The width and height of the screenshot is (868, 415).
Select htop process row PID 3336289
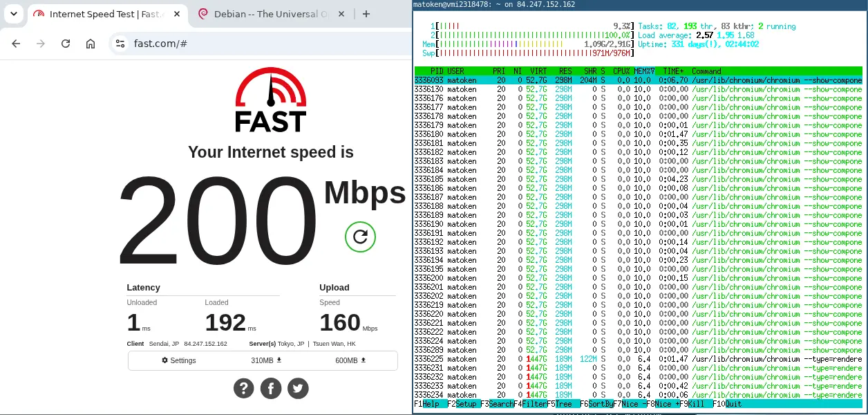click(638, 350)
